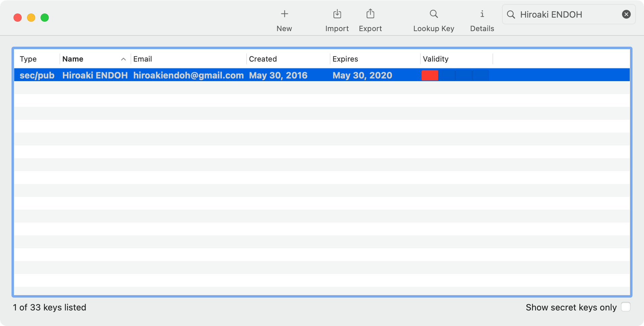Click the New key plus icon
The width and height of the screenshot is (644, 326).
pos(284,14)
